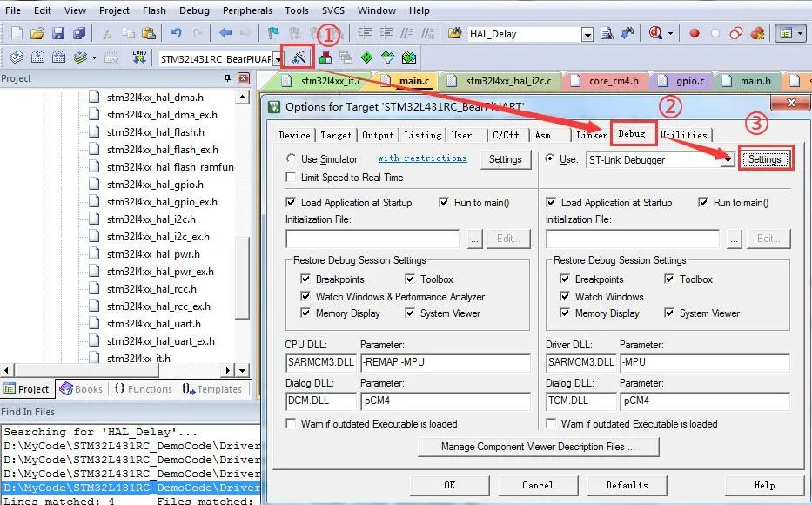Switch to the C/C++ tab
Screen dimensions: 812x505
click(x=506, y=135)
